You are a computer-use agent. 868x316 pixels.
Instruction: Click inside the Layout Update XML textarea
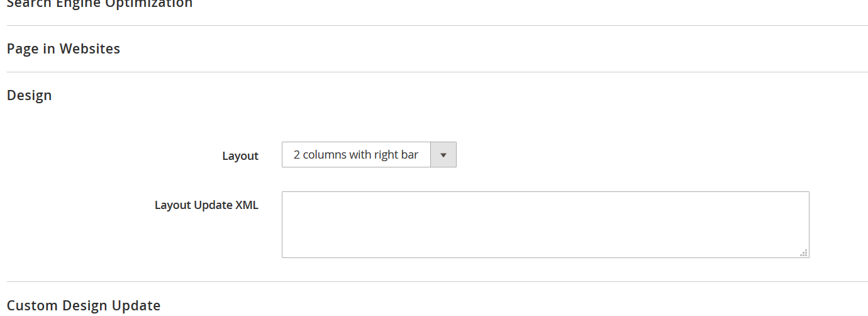coord(545,224)
